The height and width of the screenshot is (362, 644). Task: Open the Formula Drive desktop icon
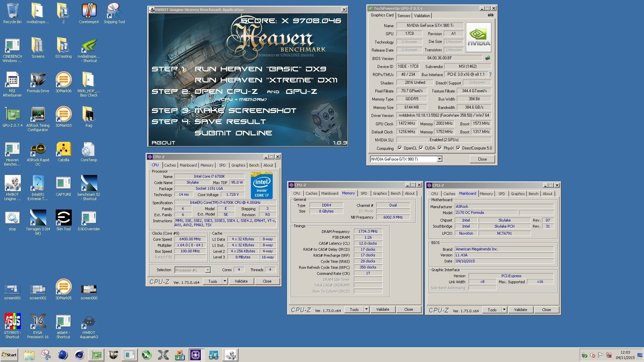pyautogui.click(x=38, y=83)
